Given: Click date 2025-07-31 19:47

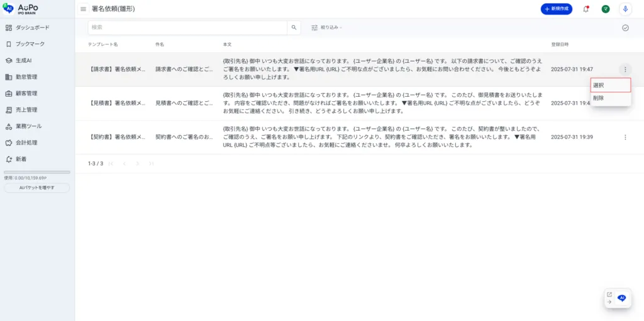Looking at the screenshot, I should click(x=572, y=69).
